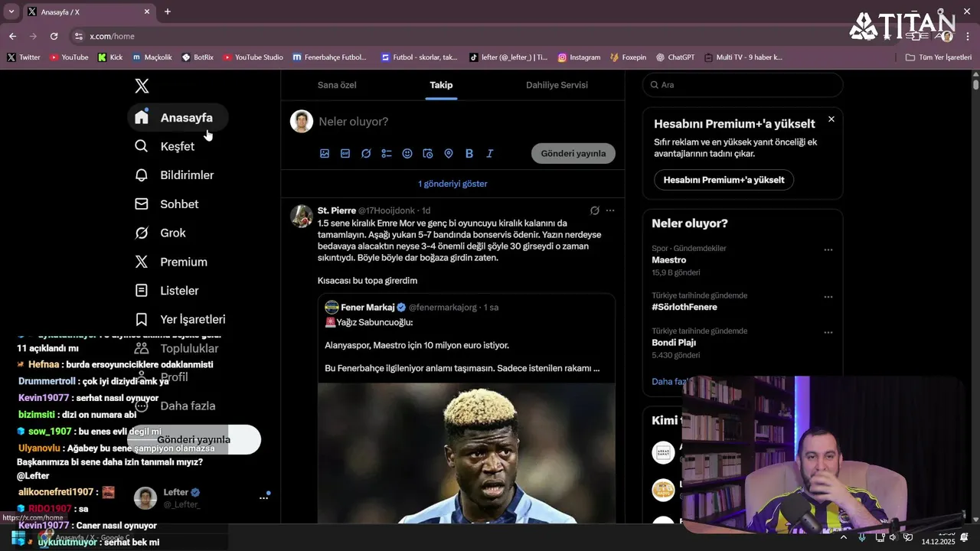Open Lefter account switcher menu
980x551 pixels.
[202, 497]
